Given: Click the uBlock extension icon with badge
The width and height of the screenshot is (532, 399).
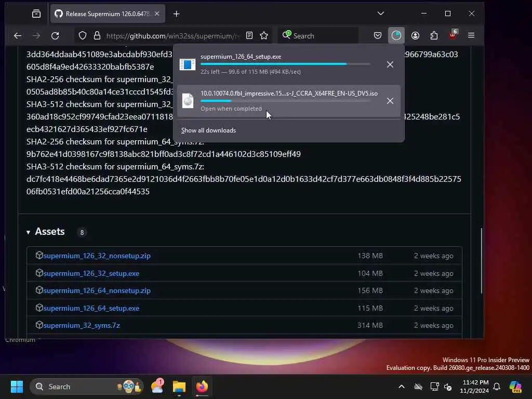Looking at the screenshot, I should click(453, 35).
